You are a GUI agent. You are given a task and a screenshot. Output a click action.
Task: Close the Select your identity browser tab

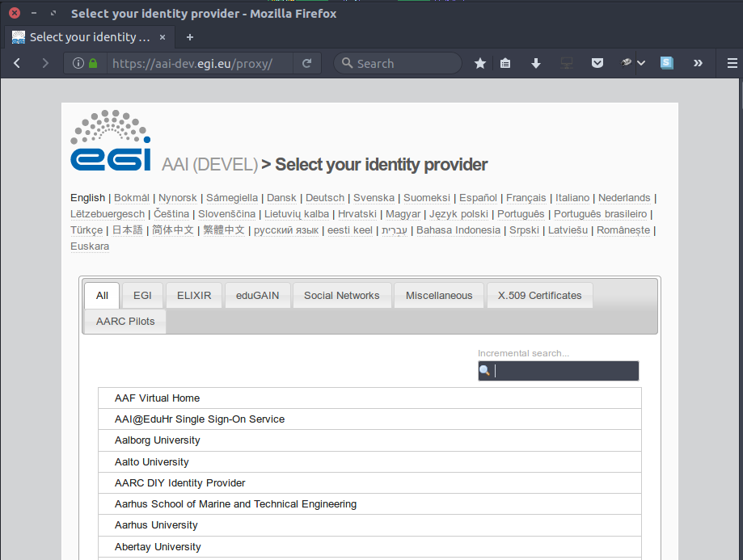(163, 37)
